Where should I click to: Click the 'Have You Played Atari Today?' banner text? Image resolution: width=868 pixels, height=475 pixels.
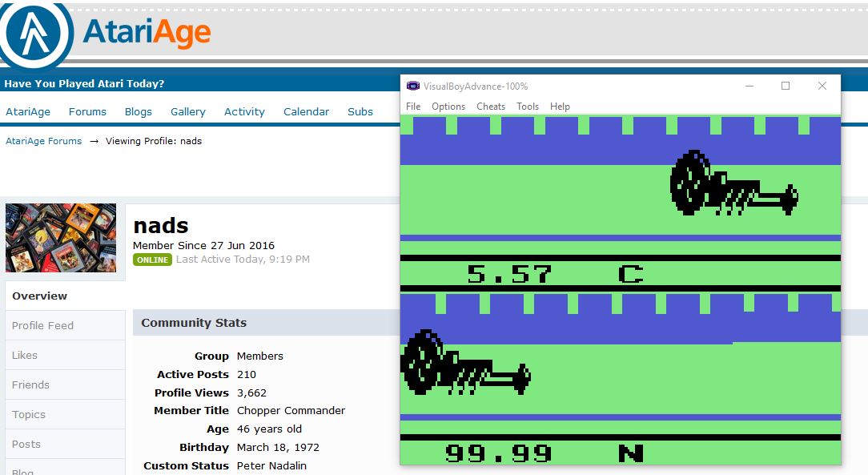84,83
